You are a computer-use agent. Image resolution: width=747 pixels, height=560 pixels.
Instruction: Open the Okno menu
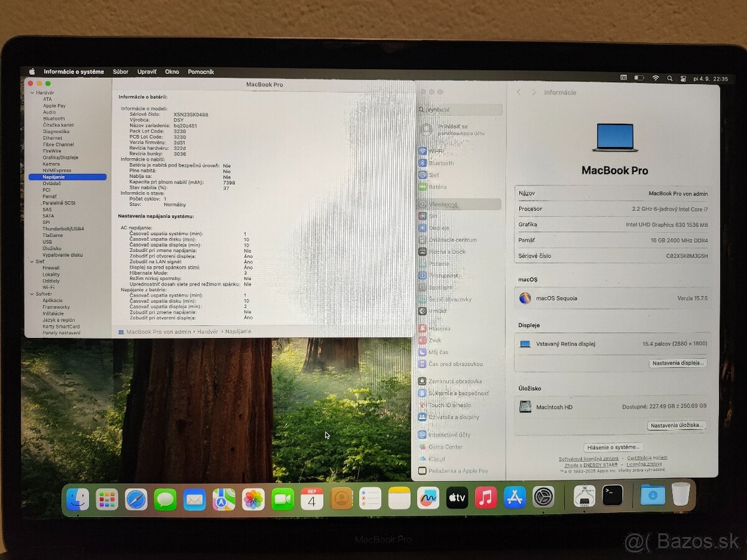[172, 72]
